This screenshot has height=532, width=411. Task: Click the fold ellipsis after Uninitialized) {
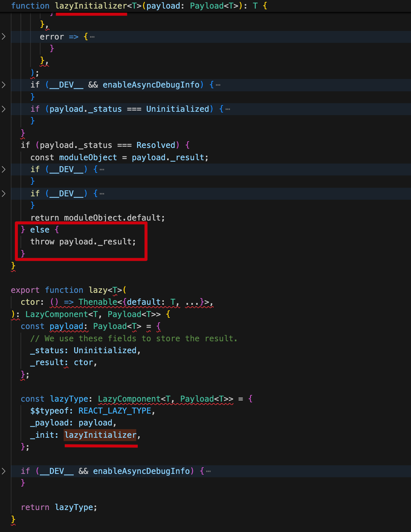228,109
